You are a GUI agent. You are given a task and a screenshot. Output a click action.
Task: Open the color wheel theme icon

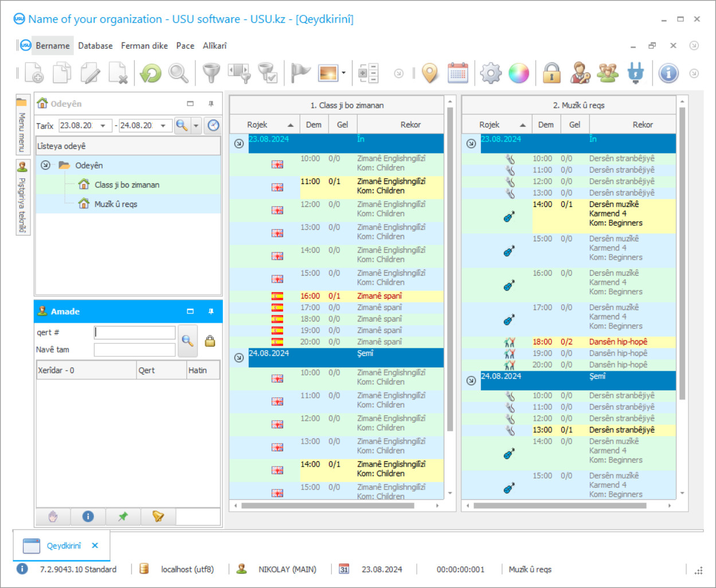pyautogui.click(x=519, y=73)
